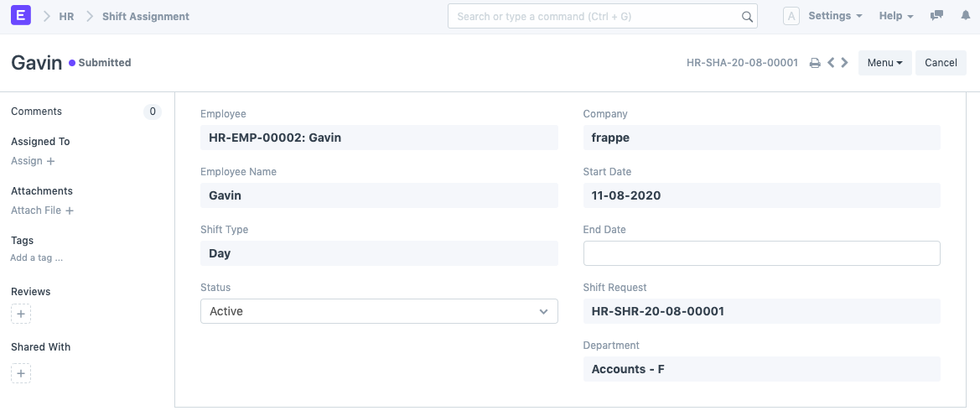Expand the Settings dropdown
The height and width of the screenshot is (416, 980).
(x=835, y=16)
